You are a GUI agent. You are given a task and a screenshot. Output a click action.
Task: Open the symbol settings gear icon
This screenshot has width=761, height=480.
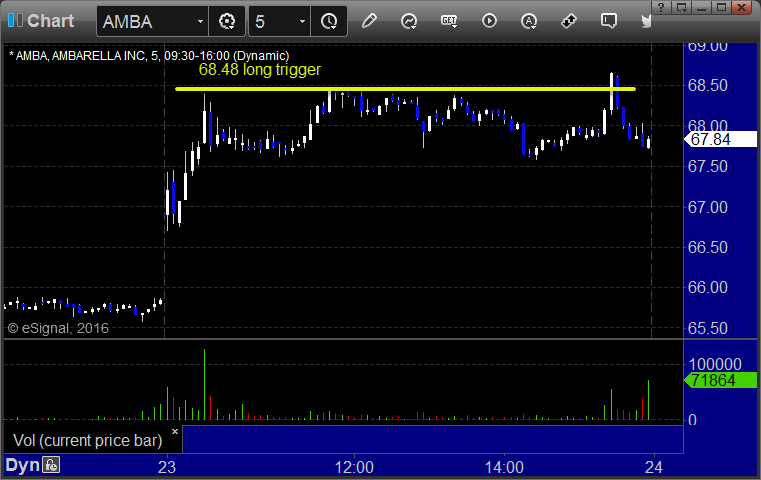pyautogui.click(x=227, y=21)
